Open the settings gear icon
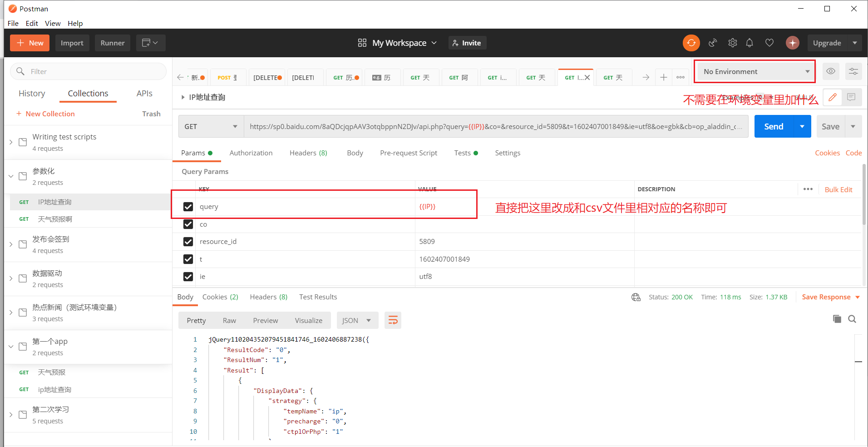This screenshot has height=447, width=868. [x=732, y=43]
